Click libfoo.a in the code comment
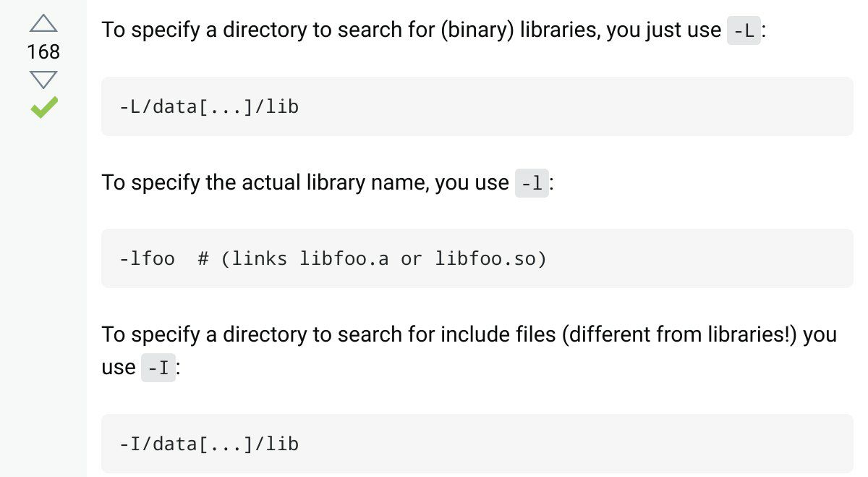The width and height of the screenshot is (868, 477). click(x=344, y=258)
